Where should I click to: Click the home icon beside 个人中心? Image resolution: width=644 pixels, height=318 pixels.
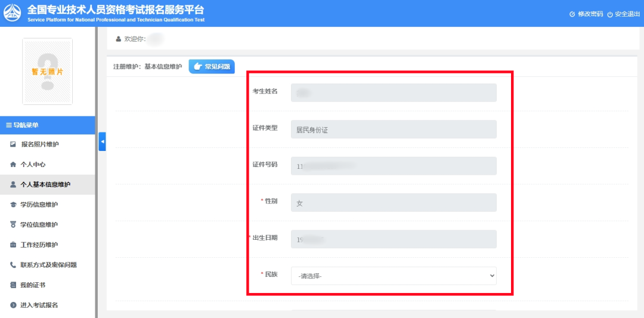[x=13, y=165]
